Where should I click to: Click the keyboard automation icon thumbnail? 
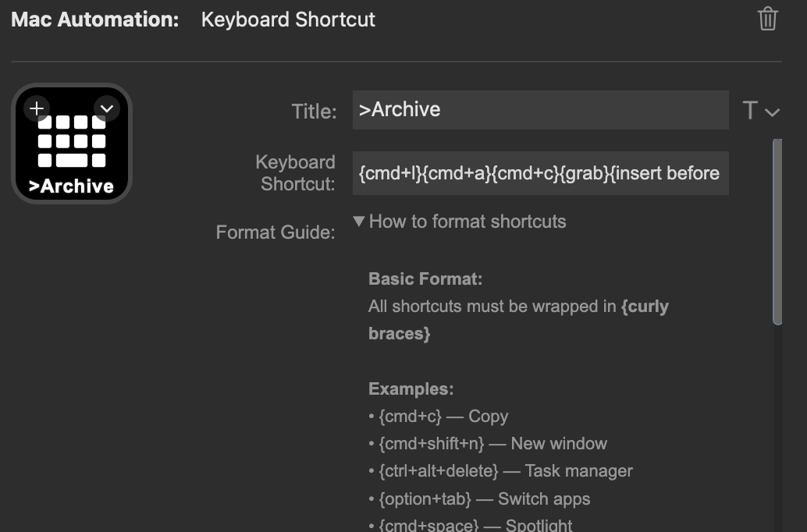click(x=71, y=143)
